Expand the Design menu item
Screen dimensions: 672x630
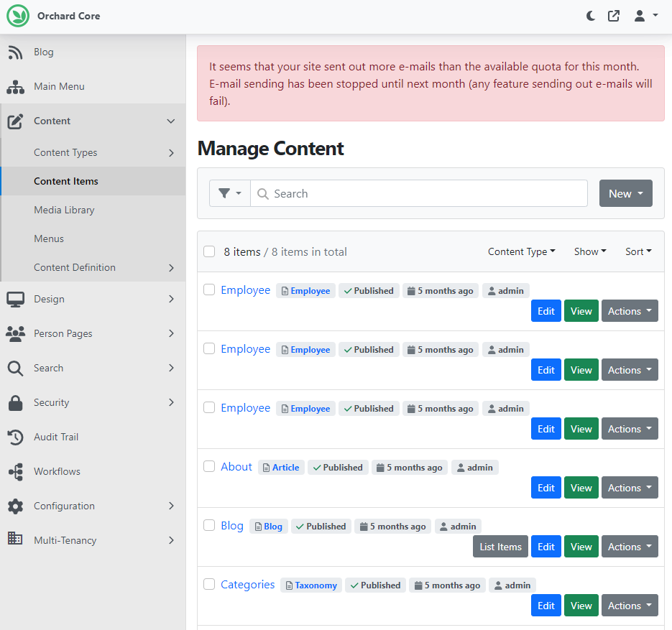click(93, 300)
